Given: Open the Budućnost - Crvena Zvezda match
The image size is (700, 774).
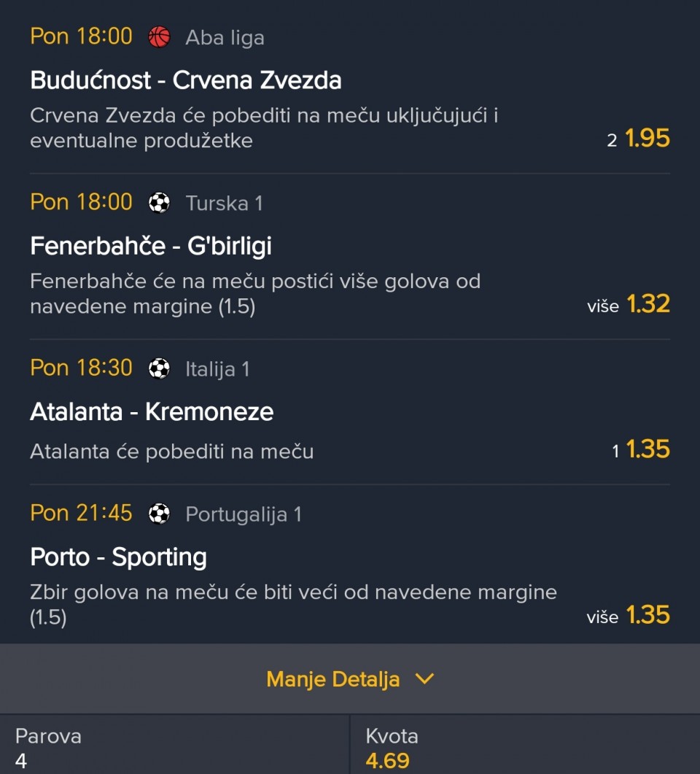Looking at the screenshot, I should pos(186,80).
